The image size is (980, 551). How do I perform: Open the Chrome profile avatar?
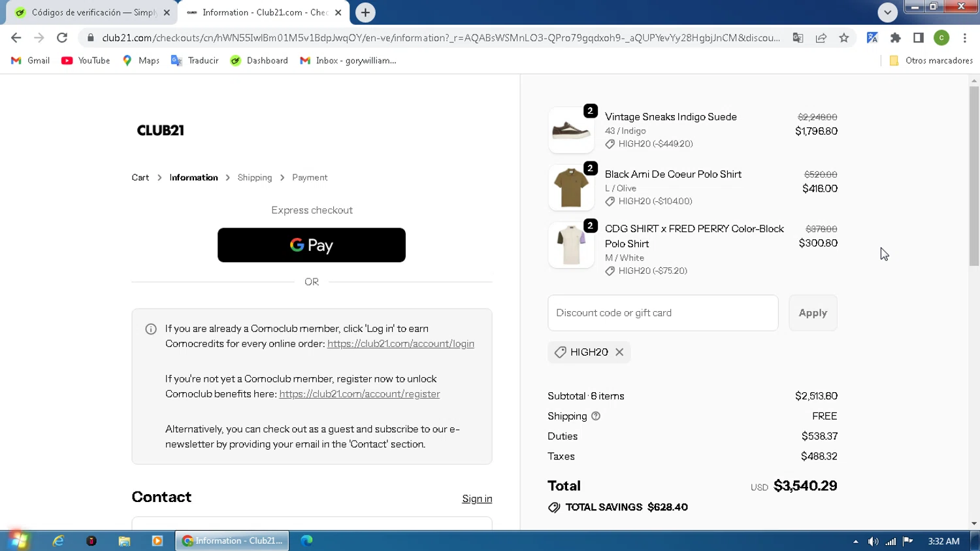pyautogui.click(x=941, y=38)
